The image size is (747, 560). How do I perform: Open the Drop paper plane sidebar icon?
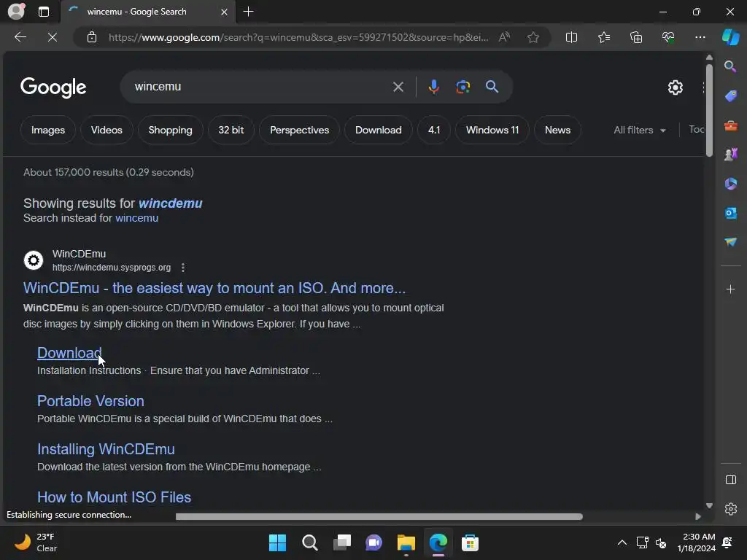point(730,242)
